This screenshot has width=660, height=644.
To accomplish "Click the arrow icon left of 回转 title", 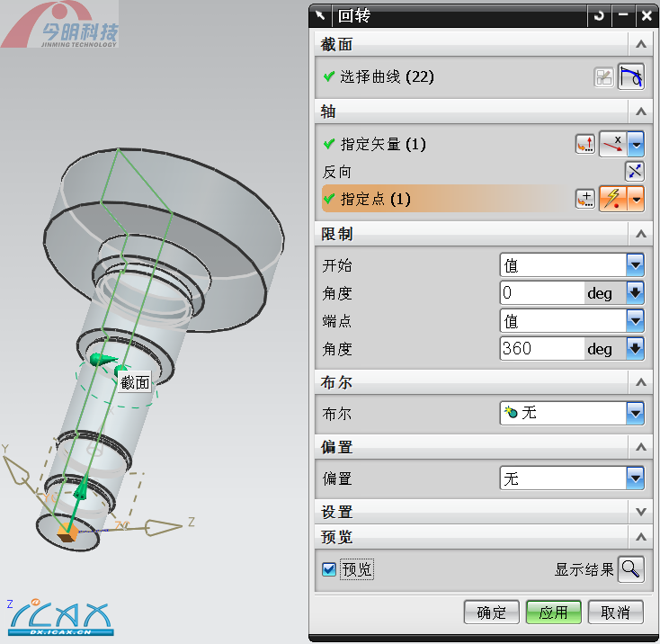I will point(320,16).
